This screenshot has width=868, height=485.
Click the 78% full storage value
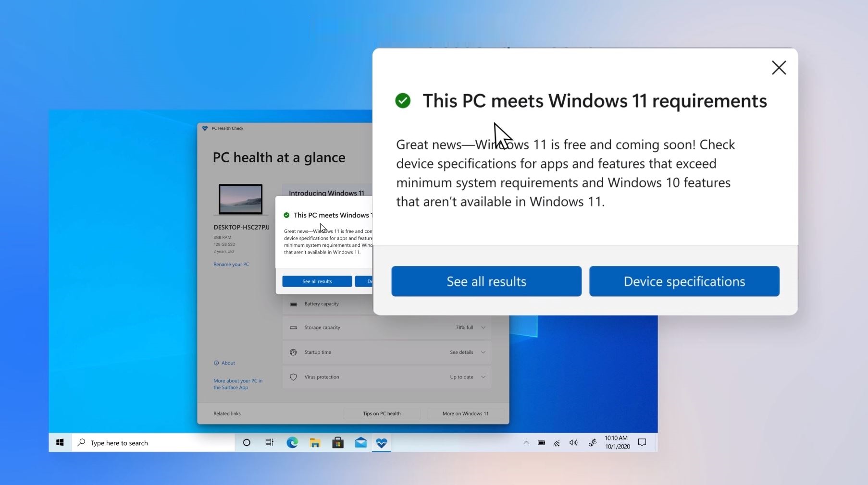pos(464,327)
